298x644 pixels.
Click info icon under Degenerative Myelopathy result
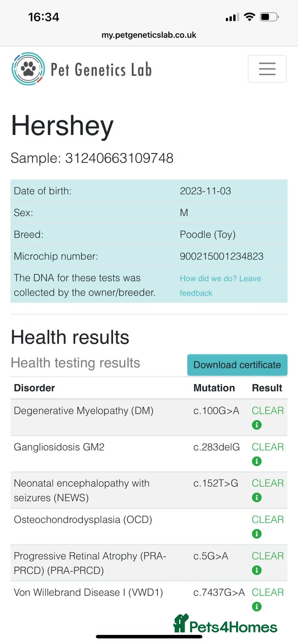[257, 425]
